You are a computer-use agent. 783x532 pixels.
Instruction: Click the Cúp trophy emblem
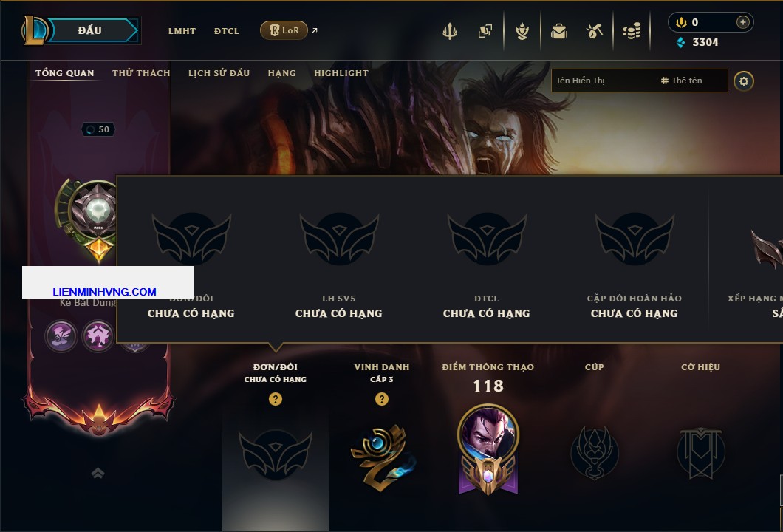point(594,453)
